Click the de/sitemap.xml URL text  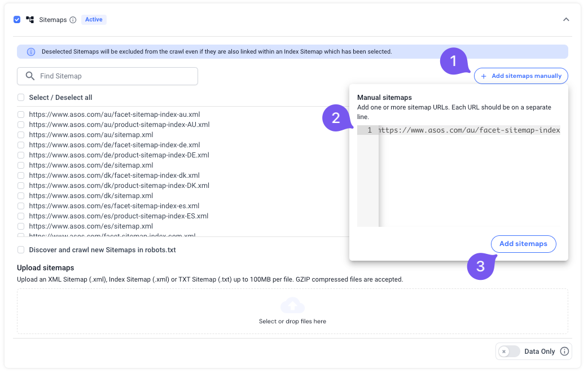[x=91, y=165]
